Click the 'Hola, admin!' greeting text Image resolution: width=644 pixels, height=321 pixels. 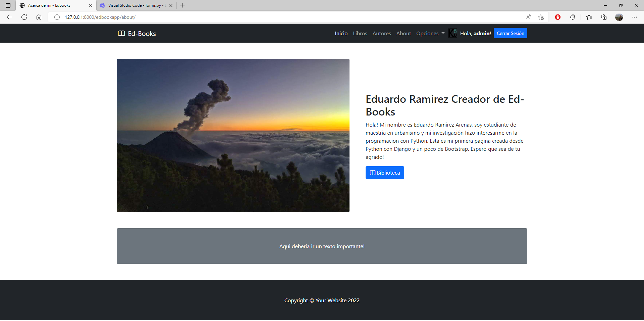(x=476, y=34)
